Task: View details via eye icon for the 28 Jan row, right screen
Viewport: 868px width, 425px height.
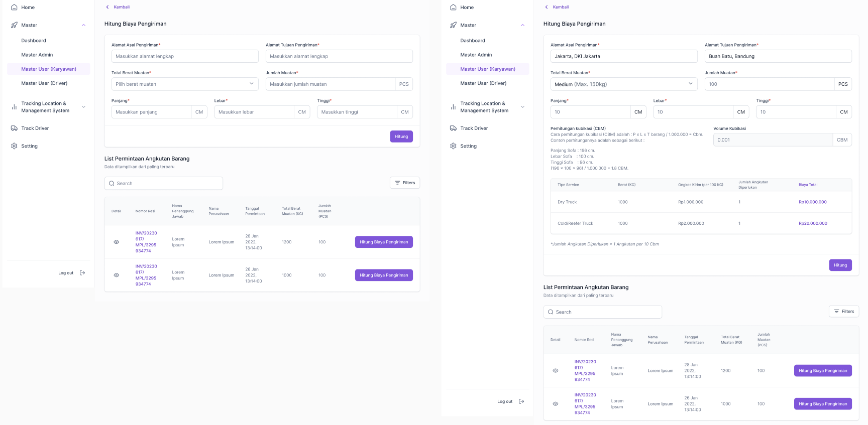Action: point(556,371)
